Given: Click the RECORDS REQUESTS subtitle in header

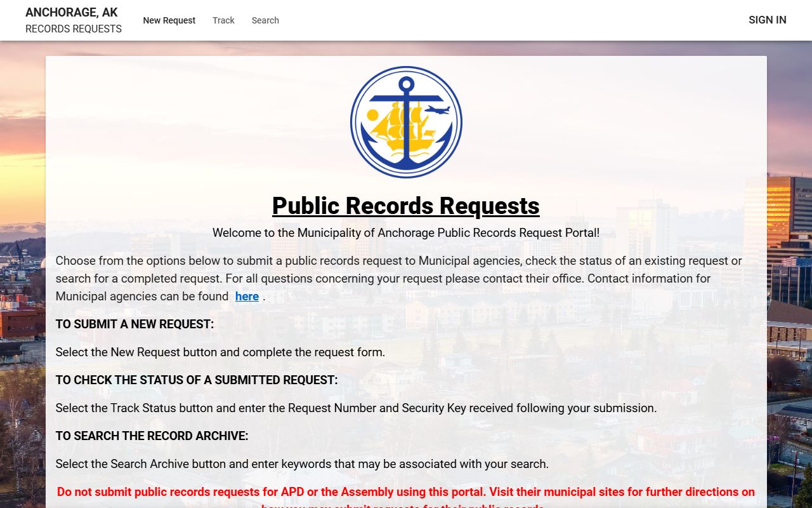Looking at the screenshot, I should 74,29.
